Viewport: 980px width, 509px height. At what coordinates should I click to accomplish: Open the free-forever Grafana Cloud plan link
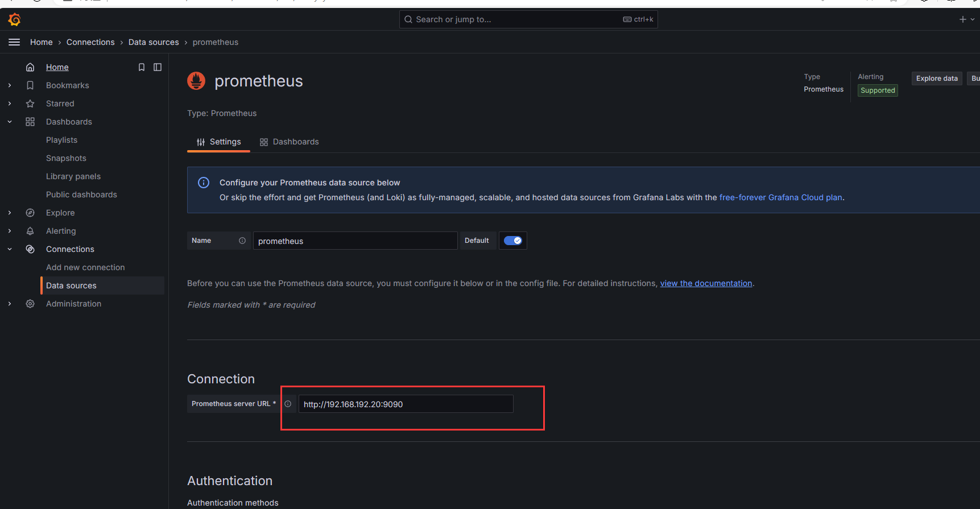[x=780, y=197]
